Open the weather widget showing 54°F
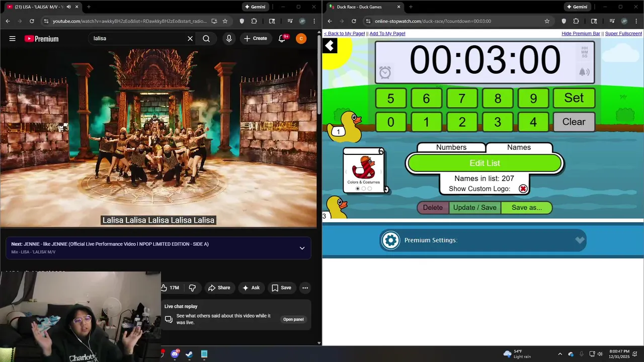 tap(517, 354)
